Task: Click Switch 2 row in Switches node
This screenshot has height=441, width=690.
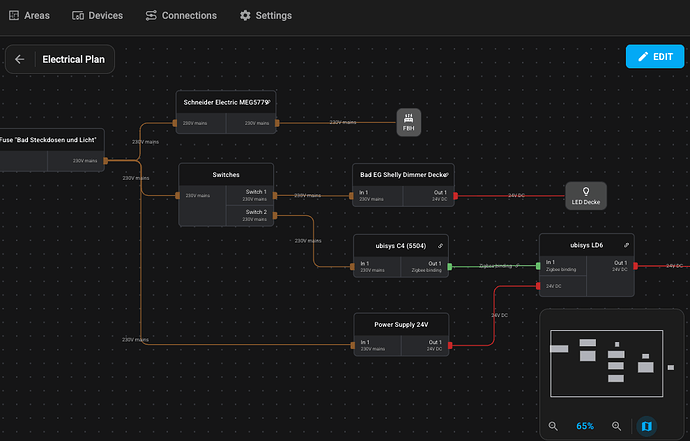Action: tap(250, 216)
